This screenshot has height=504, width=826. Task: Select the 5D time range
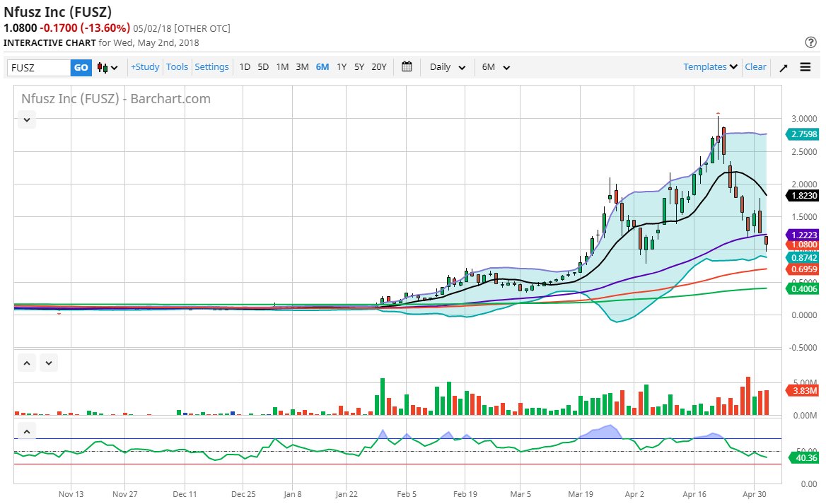[263, 67]
